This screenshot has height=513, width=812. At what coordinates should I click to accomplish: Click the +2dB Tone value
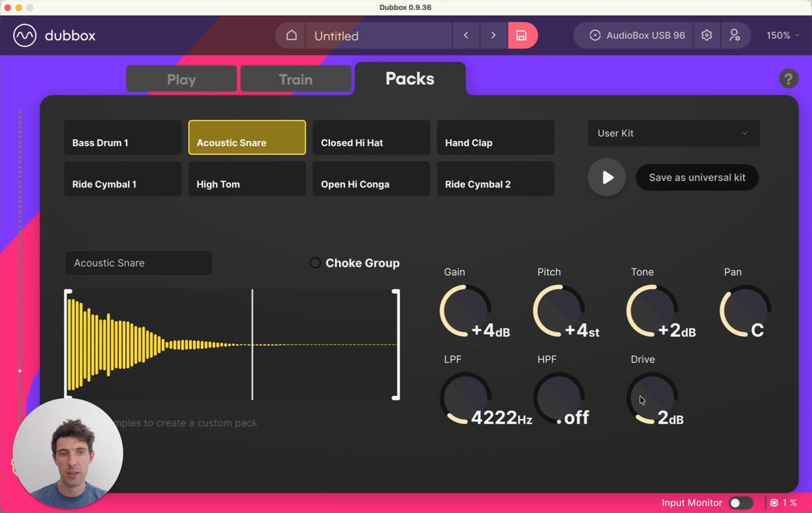(677, 331)
